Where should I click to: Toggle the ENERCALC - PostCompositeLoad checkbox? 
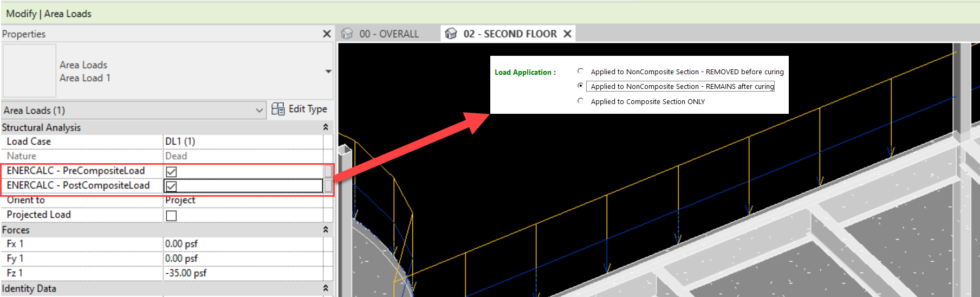pos(171,186)
